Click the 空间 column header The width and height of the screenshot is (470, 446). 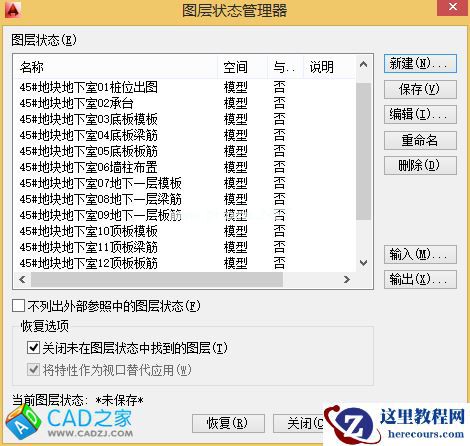[243, 67]
